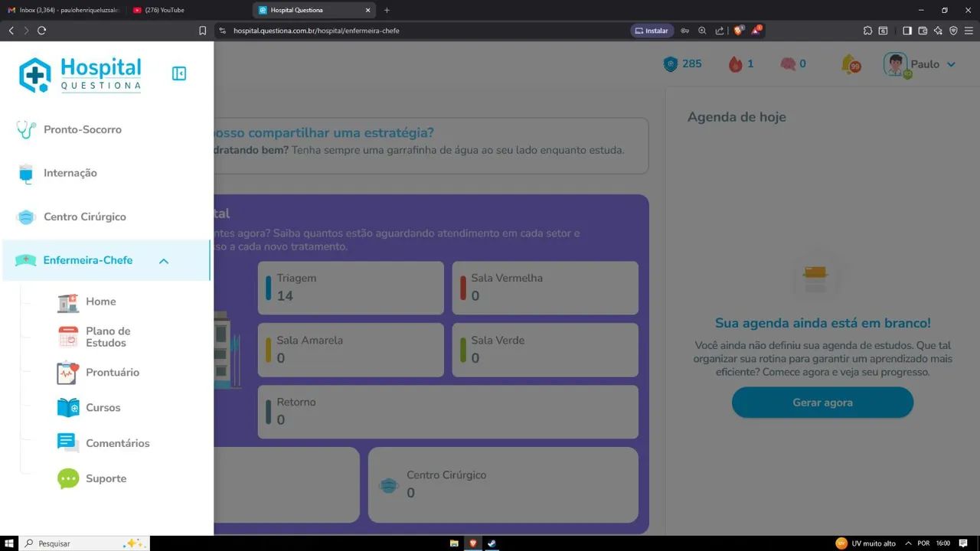This screenshot has height=551, width=980.
Task: Select the brain counter icon
Action: point(788,64)
